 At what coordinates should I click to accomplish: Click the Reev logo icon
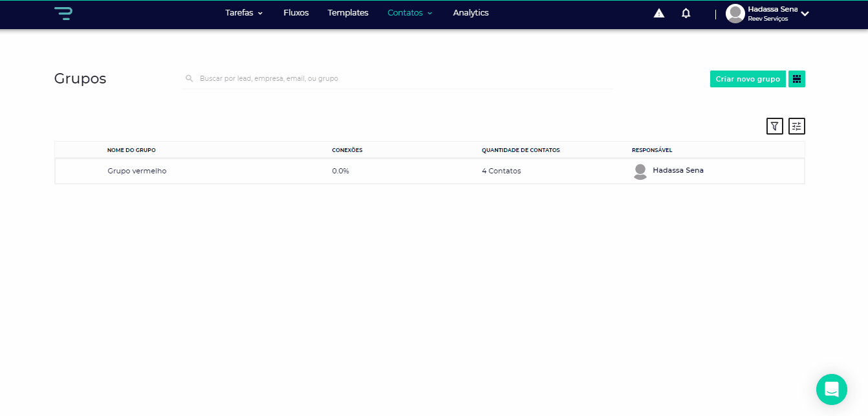[63, 13]
